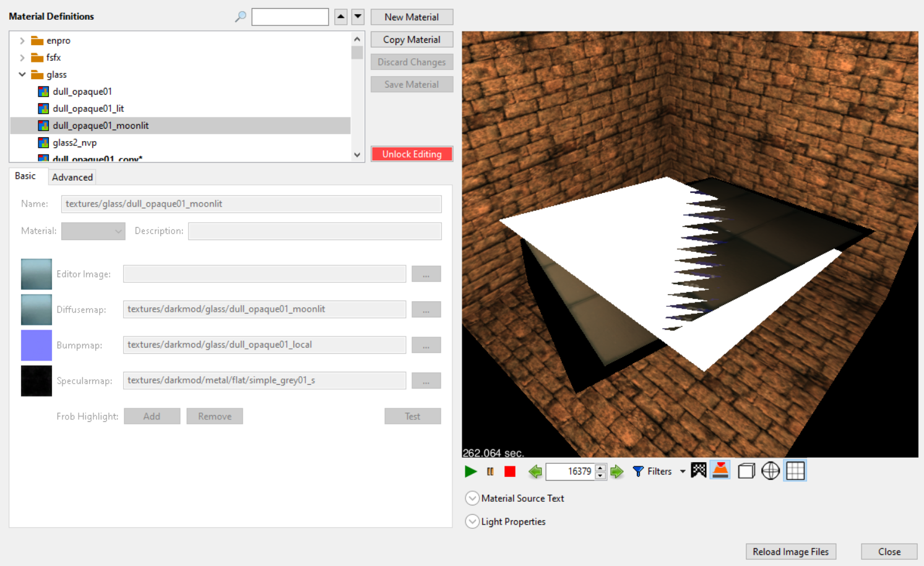Switch to the Advanced tab
The image size is (924, 566).
click(72, 177)
